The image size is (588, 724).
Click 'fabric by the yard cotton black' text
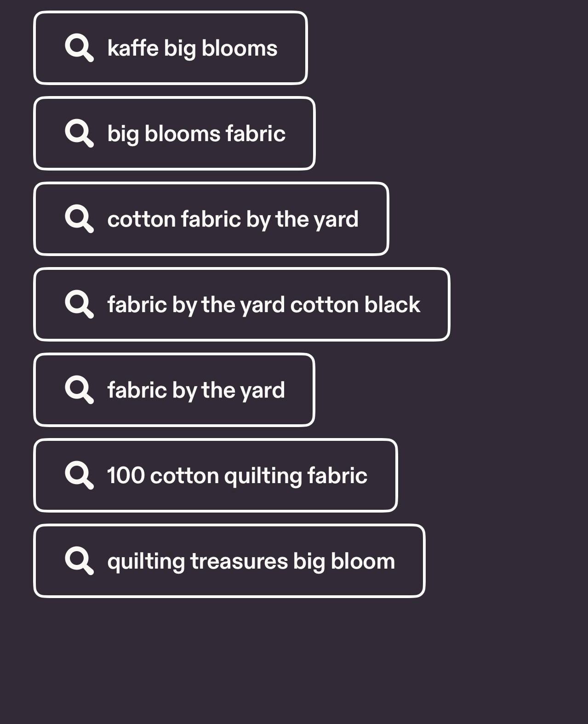264,305
